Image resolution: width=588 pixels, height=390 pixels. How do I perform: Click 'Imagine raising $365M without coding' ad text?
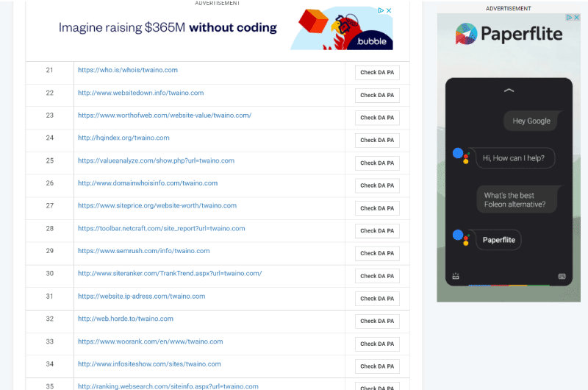click(x=168, y=27)
